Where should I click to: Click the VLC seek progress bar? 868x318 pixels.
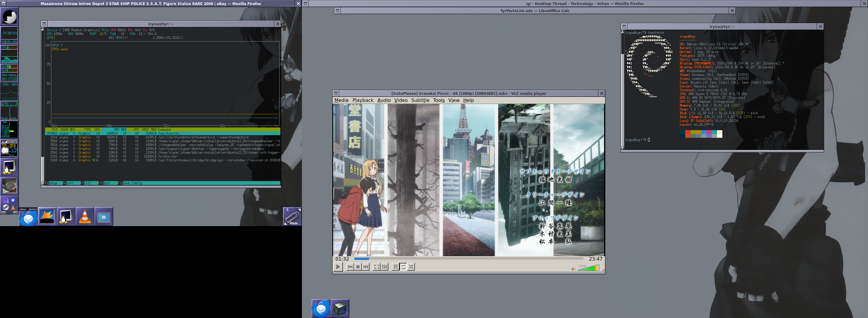[468, 259]
